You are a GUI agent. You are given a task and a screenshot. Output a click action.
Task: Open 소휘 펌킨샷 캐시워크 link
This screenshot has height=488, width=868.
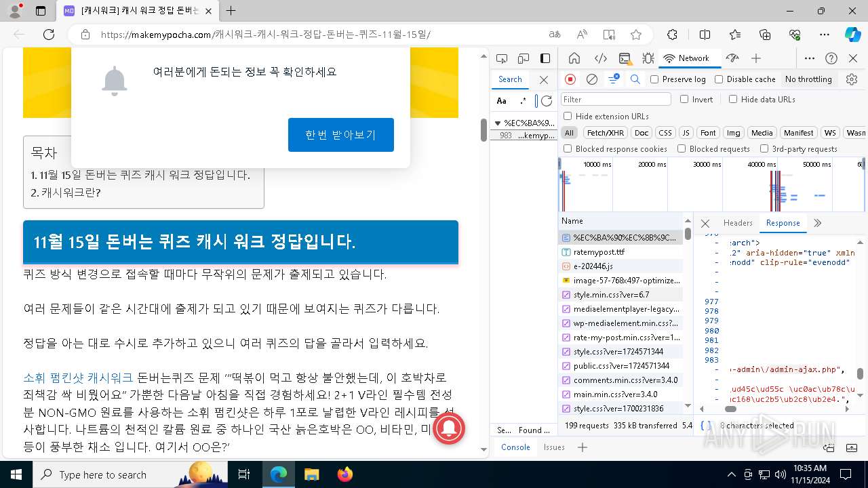78,378
